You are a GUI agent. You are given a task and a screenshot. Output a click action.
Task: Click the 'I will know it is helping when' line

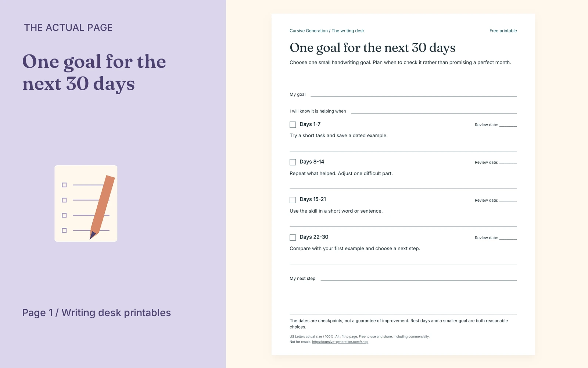tap(434, 112)
